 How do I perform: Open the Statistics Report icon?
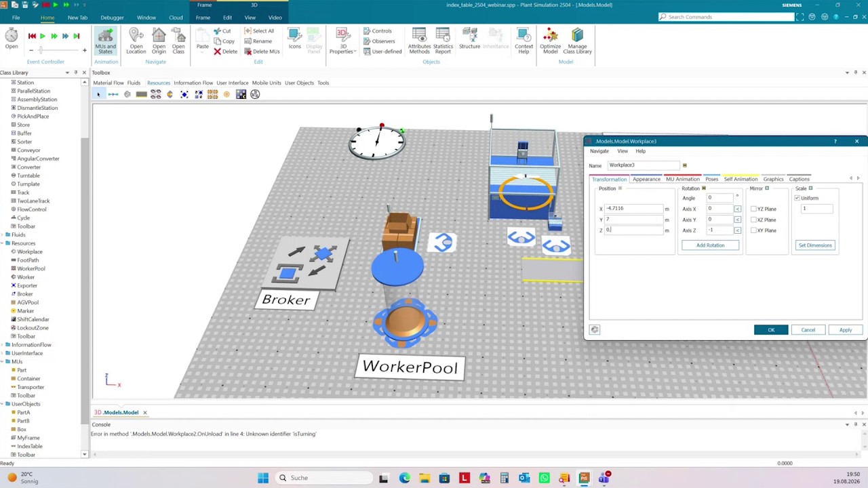coord(443,41)
